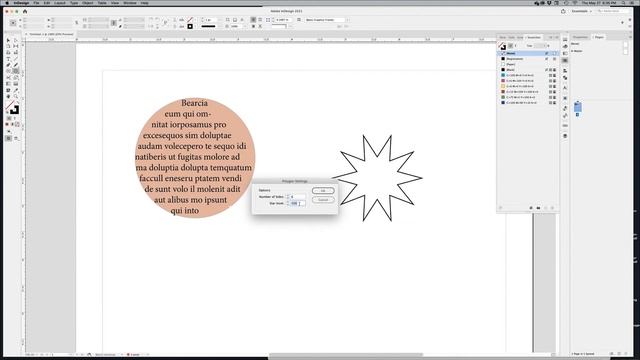Select the Pen tool
The image size is (640, 360).
(x=8, y=65)
